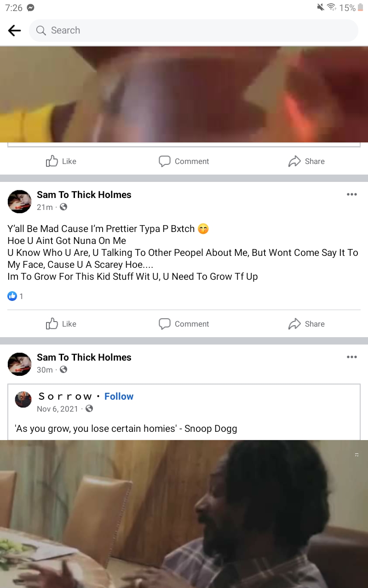View the like reaction count icon

coord(12,296)
